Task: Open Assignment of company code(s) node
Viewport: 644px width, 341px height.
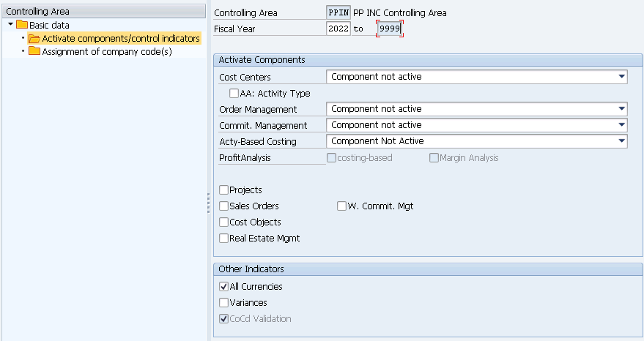Action: (x=107, y=51)
